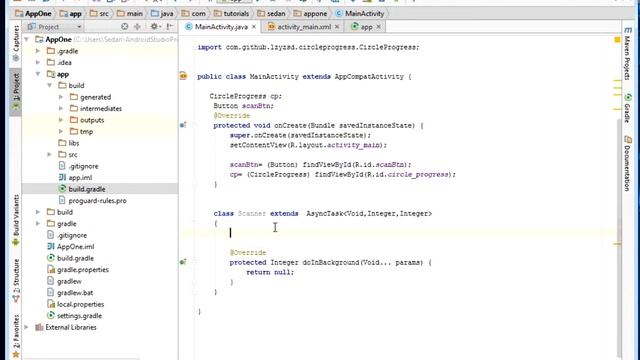Expand the .gradle folder
Screen dimensions: 640x360
(x=38, y=51)
